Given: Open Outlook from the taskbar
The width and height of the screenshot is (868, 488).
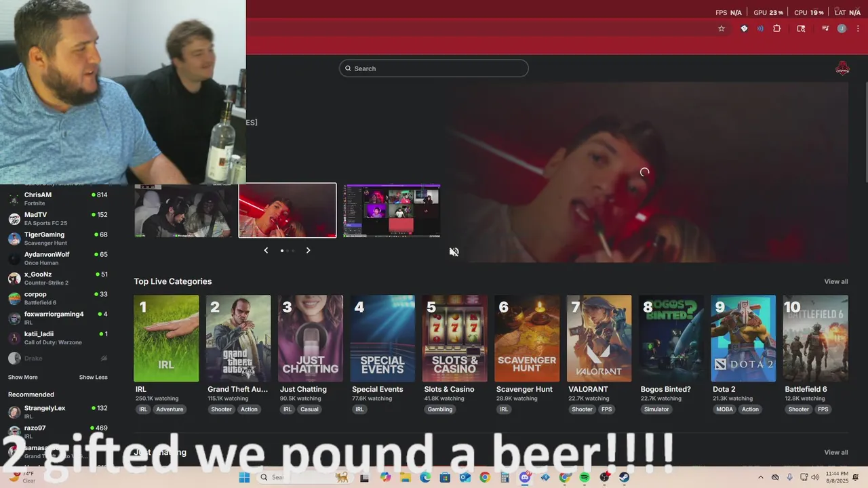Looking at the screenshot, I should tap(465, 477).
